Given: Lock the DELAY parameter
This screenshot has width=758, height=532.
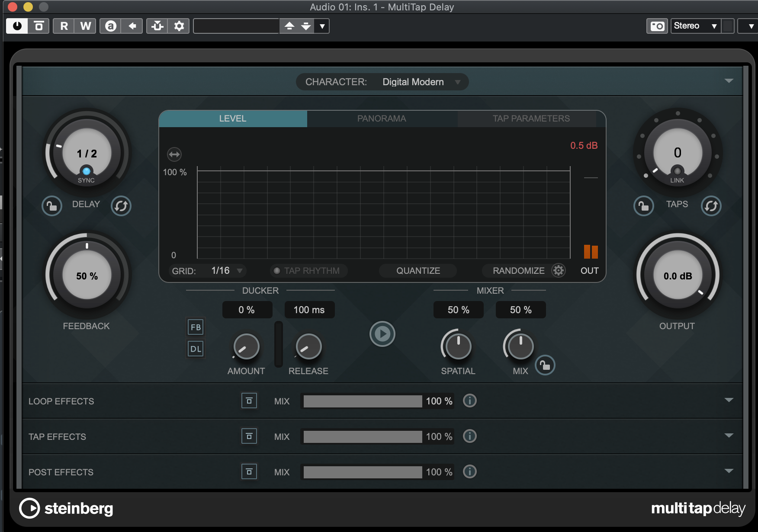Looking at the screenshot, I should (x=52, y=206).
